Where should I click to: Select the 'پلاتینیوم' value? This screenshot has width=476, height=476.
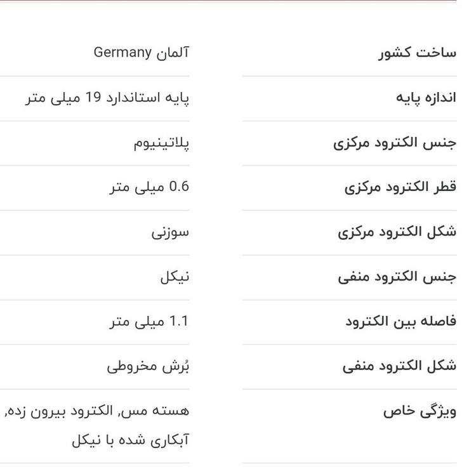161,143
